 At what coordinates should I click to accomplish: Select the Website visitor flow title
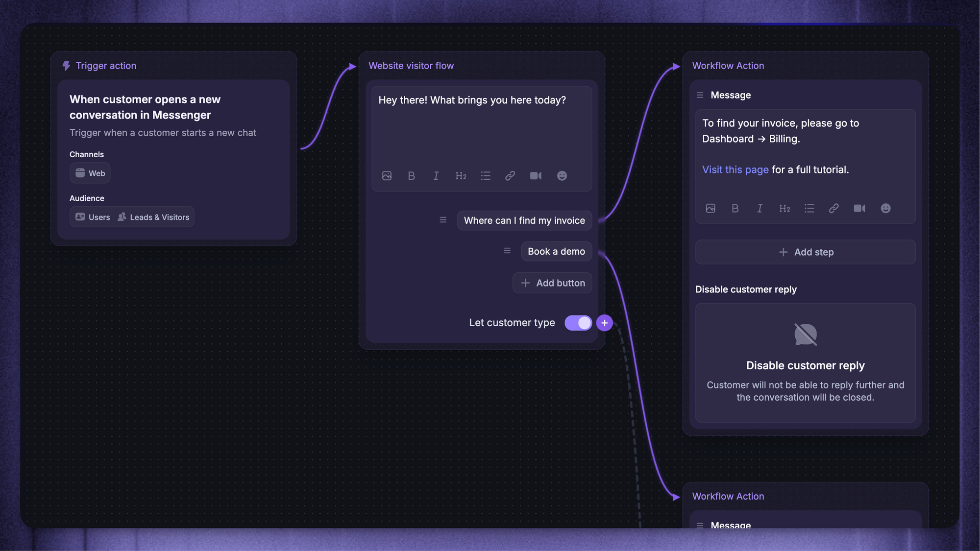pyautogui.click(x=411, y=66)
